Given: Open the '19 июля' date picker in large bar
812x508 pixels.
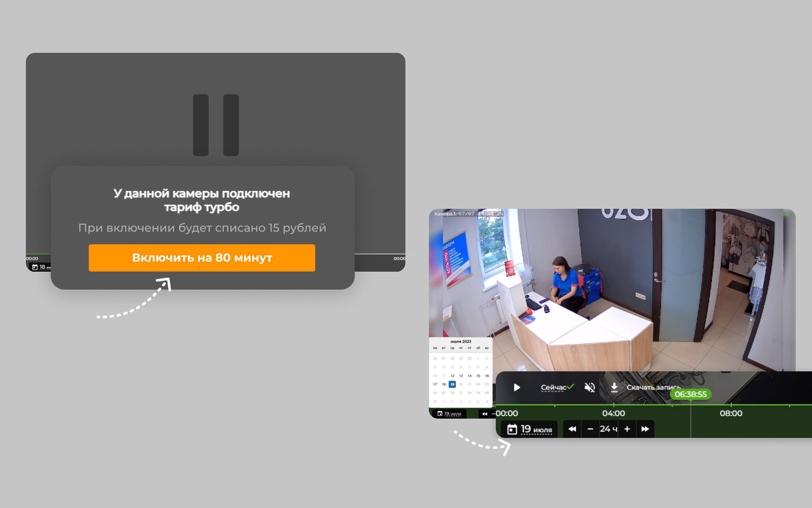Looking at the screenshot, I should 529,429.
